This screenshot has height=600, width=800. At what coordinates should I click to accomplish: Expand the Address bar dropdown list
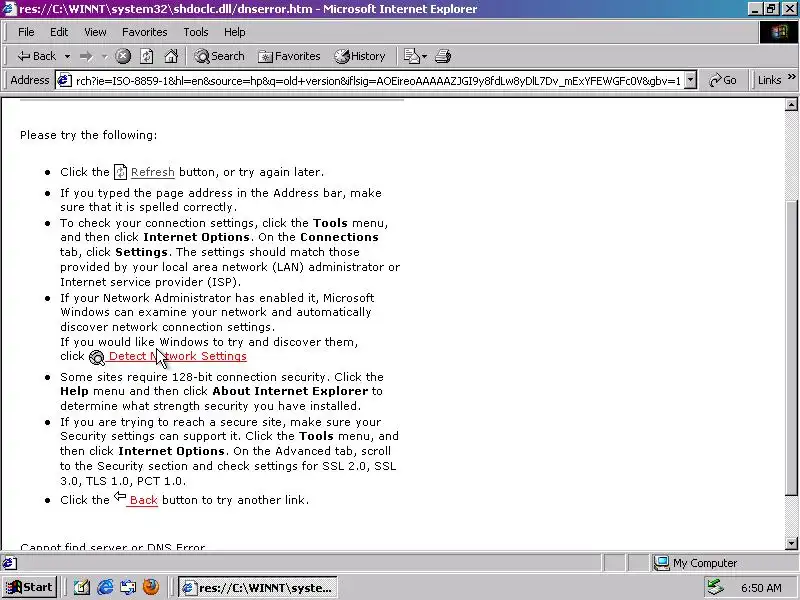pyautogui.click(x=690, y=81)
